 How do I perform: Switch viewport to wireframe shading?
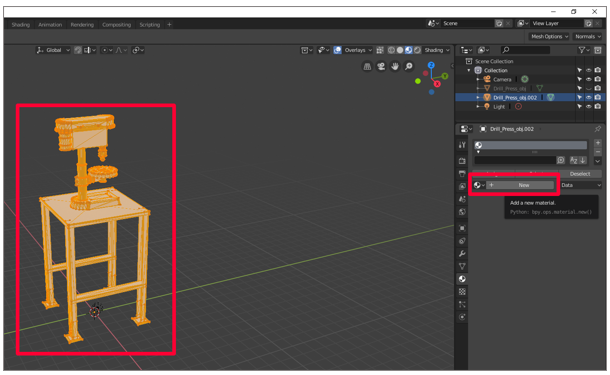[x=391, y=50]
